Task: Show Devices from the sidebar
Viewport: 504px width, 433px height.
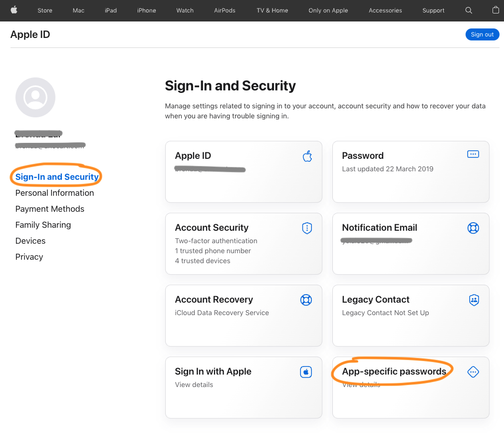Action: [30, 241]
